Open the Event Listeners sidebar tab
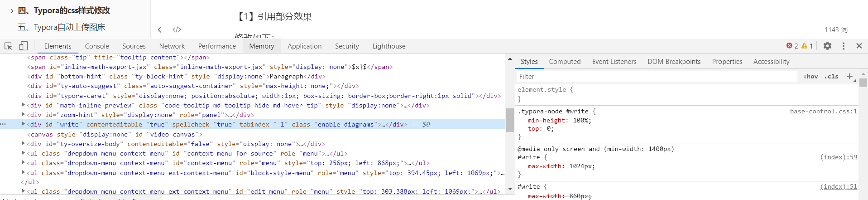 [614, 61]
